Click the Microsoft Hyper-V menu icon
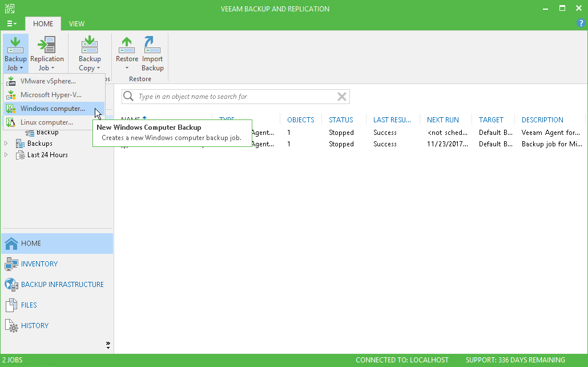 (11, 95)
